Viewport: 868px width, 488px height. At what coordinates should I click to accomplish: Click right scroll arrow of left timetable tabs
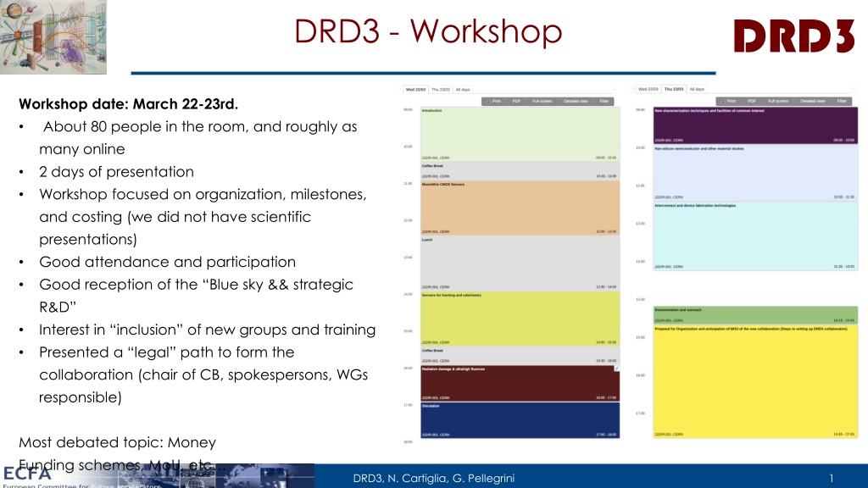point(614,89)
